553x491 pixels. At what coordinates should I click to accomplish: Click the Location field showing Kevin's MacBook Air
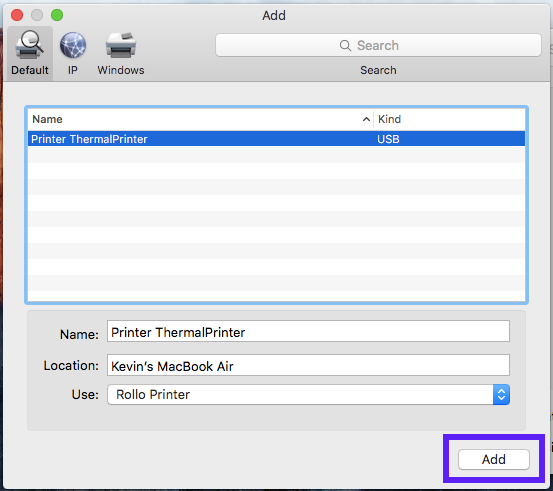point(308,365)
